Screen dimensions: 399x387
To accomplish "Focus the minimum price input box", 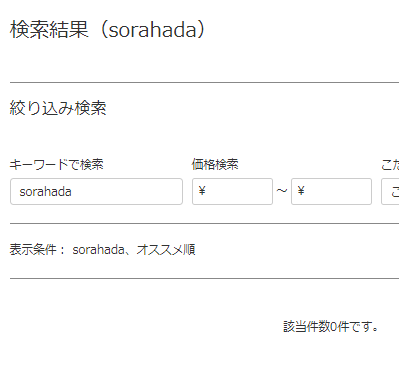I will pos(232,191).
